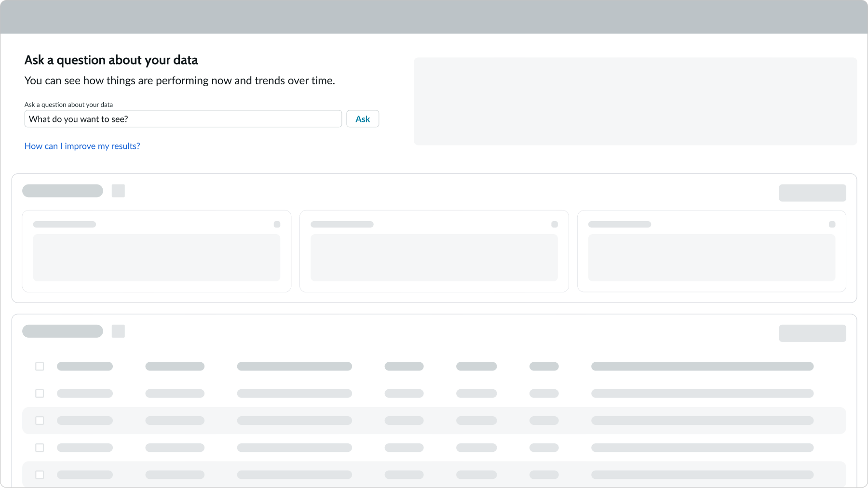Select the checkbox in the third table row
Viewport: 868px width, 488px height.
[40, 421]
